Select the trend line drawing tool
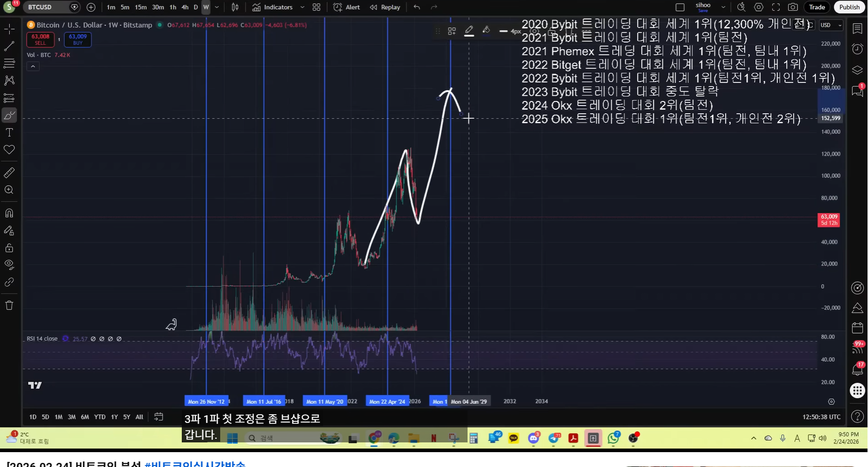This screenshot has width=868, height=467. (9, 46)
